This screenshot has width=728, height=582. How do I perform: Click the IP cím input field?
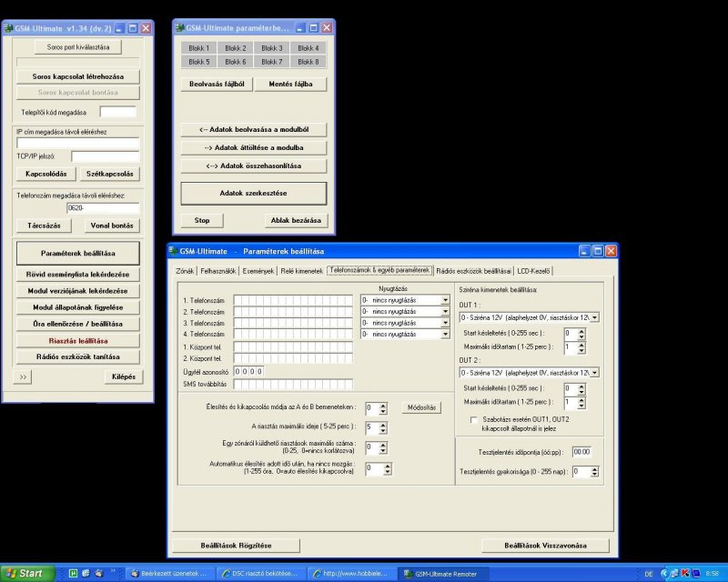pos(78,143)
